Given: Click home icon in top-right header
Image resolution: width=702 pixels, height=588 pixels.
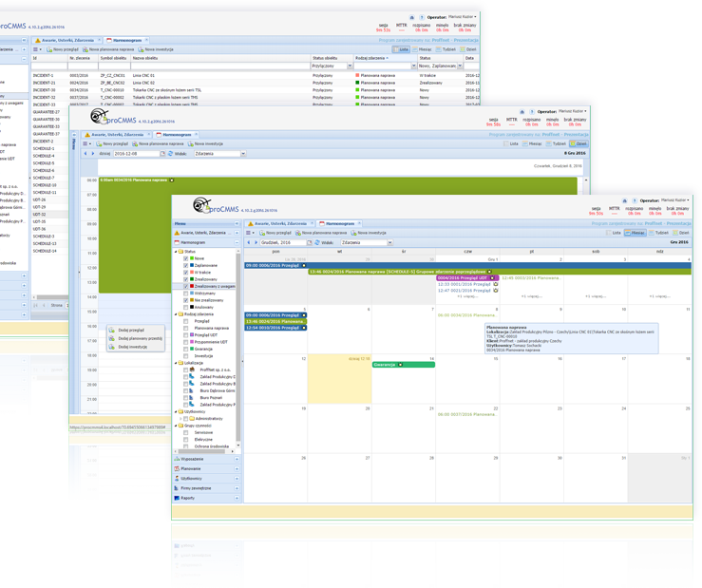Looking at the screenshot, I should coord(624,201).
